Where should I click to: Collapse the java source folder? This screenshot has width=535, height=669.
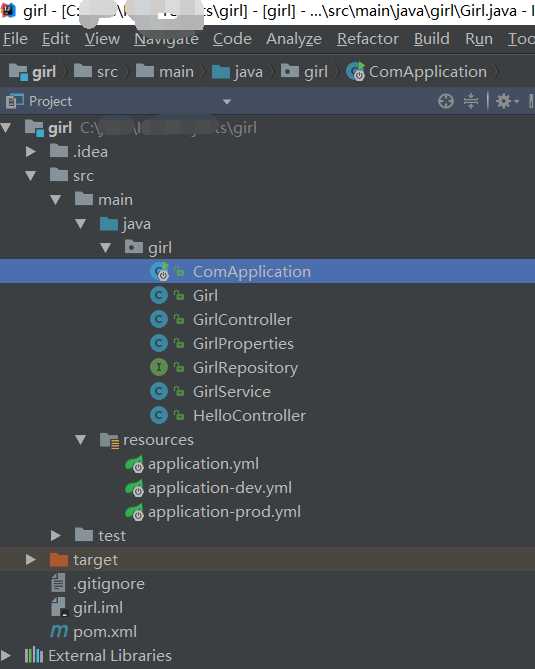click(x=81, y=224)
